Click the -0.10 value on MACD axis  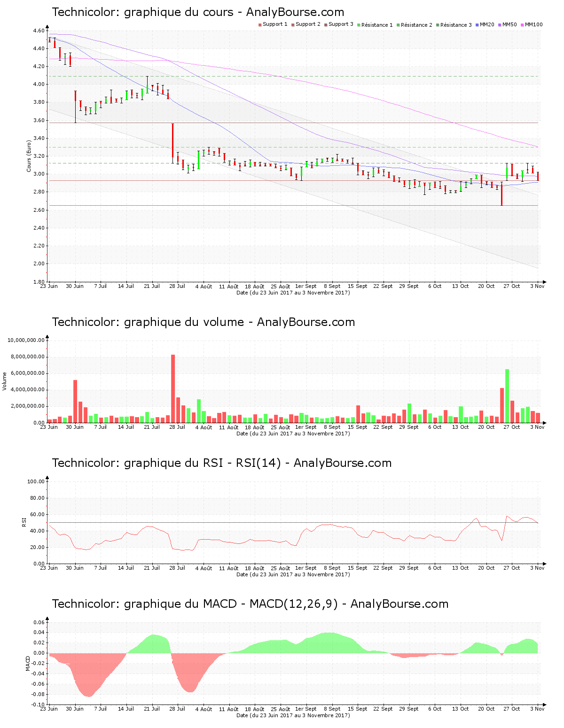(38, 705)
